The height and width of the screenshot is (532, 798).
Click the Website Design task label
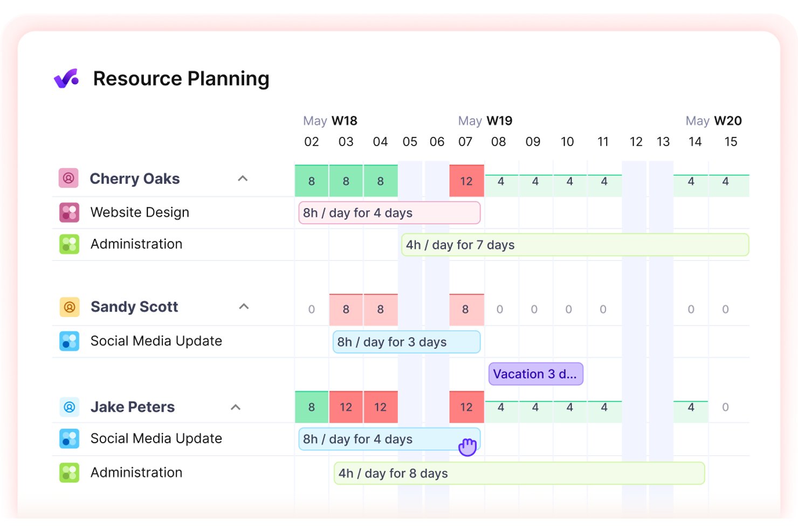(140, 212)
